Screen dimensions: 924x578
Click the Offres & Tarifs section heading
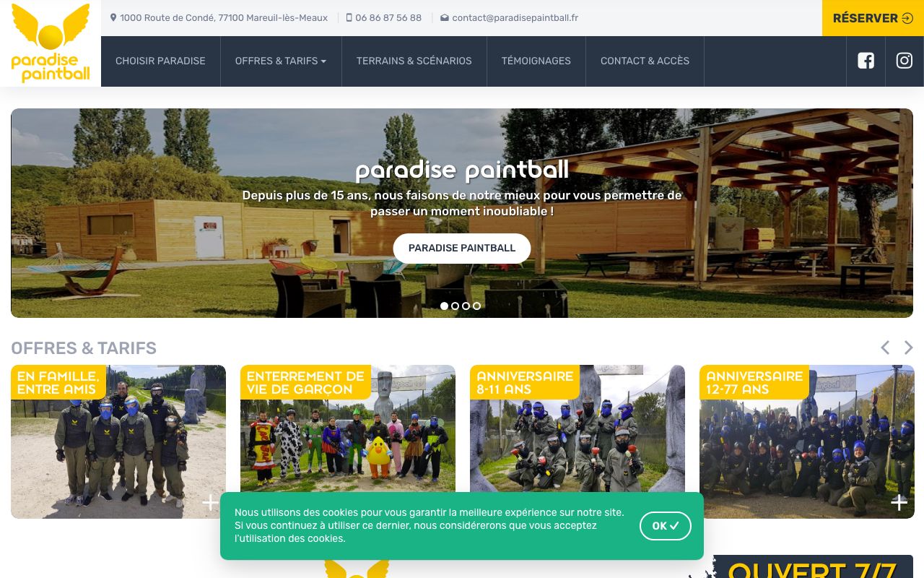pos(84,348)
